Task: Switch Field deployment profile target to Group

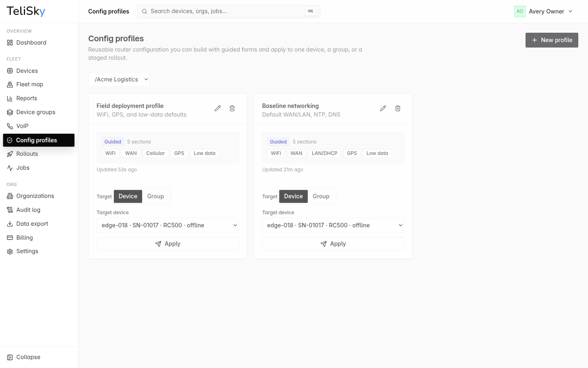Action: pyautogui.click(x=156, y=196)
